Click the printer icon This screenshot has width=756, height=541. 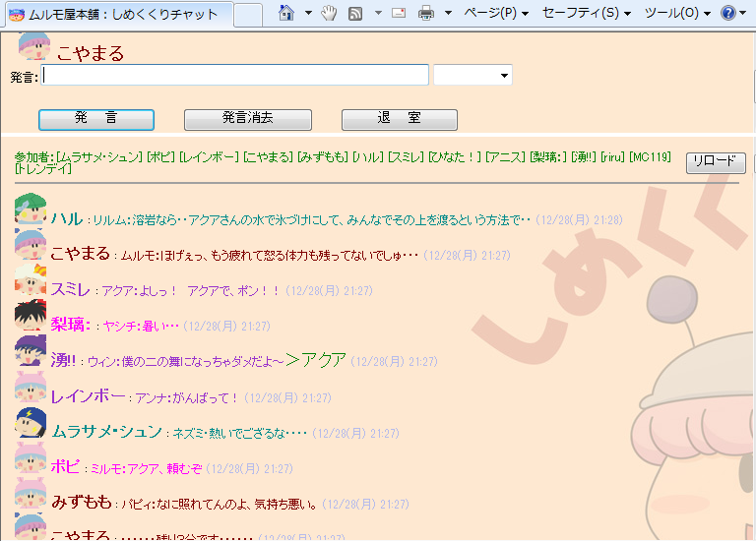[425, 13]
